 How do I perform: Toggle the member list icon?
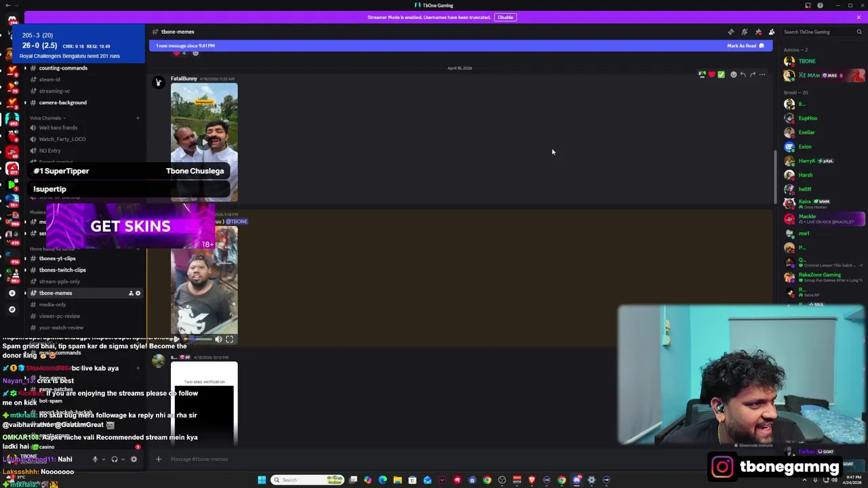(x=772, y=32)
